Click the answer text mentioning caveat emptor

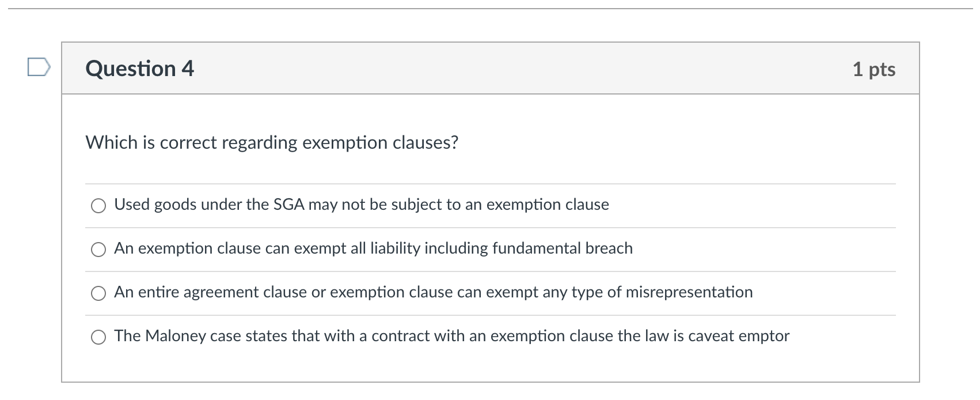click(x=452, y=336)
